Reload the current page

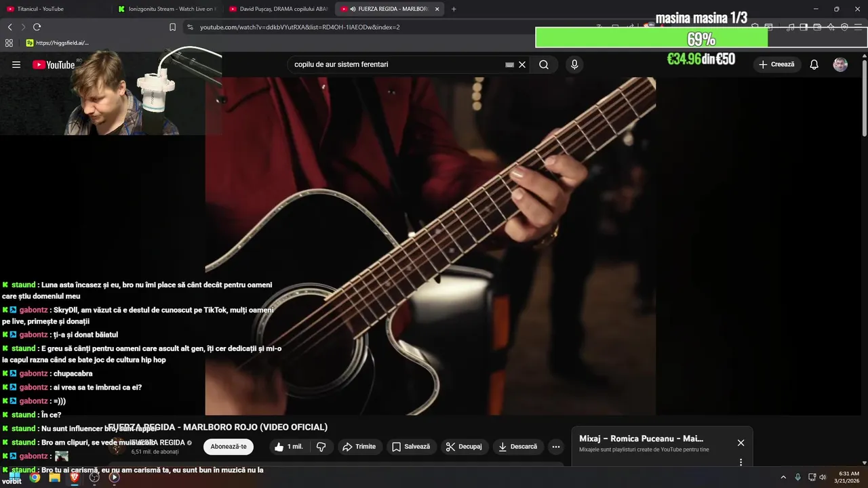[37, 27]
